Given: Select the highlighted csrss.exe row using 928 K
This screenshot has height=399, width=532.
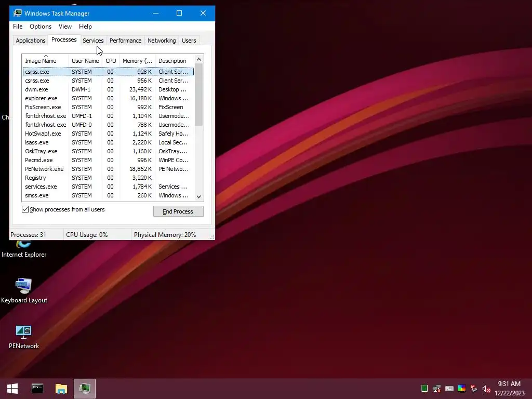Looking at the screenshot, I should pyautogui.click(x=108, y=72).
